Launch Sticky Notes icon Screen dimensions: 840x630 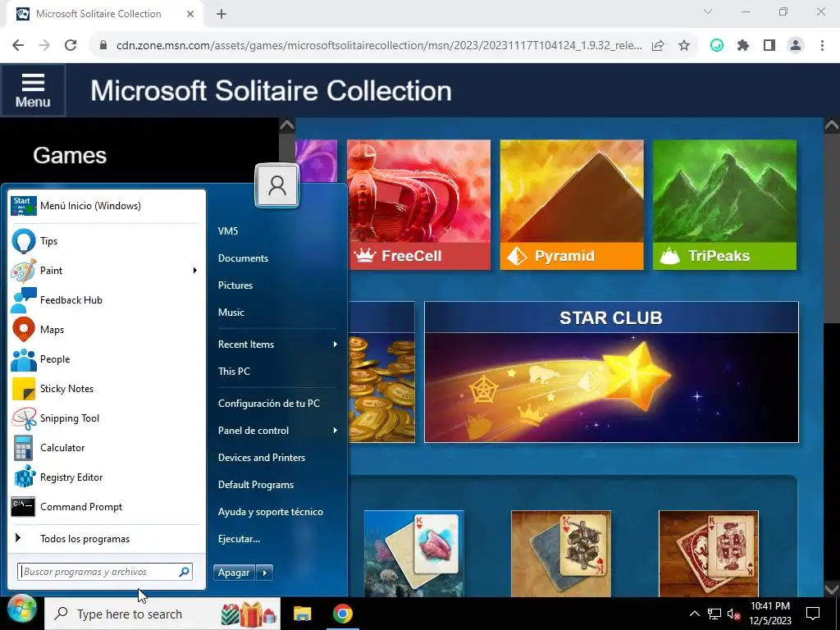point(24,389)
